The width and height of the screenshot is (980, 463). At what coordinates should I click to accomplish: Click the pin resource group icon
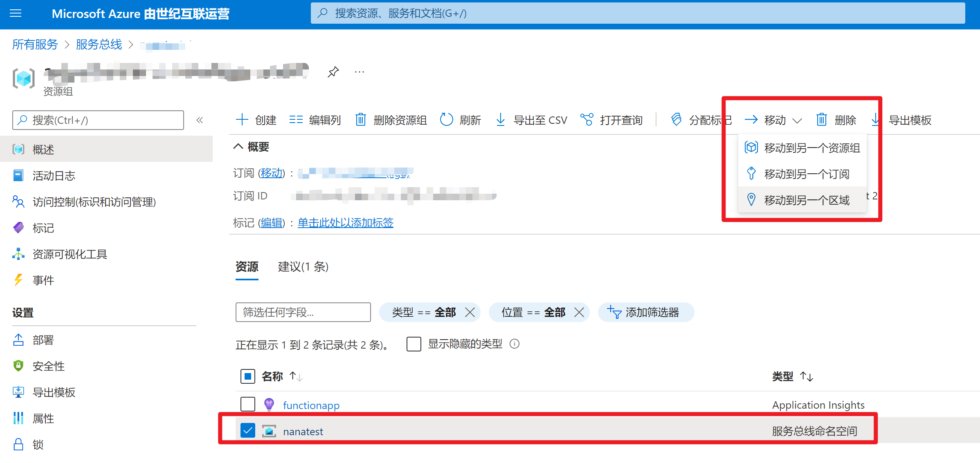tap(333, 72)
